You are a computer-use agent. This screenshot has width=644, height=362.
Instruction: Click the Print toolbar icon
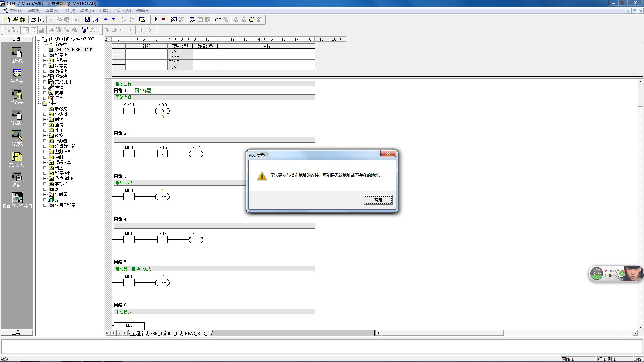[x=33, y=19]
